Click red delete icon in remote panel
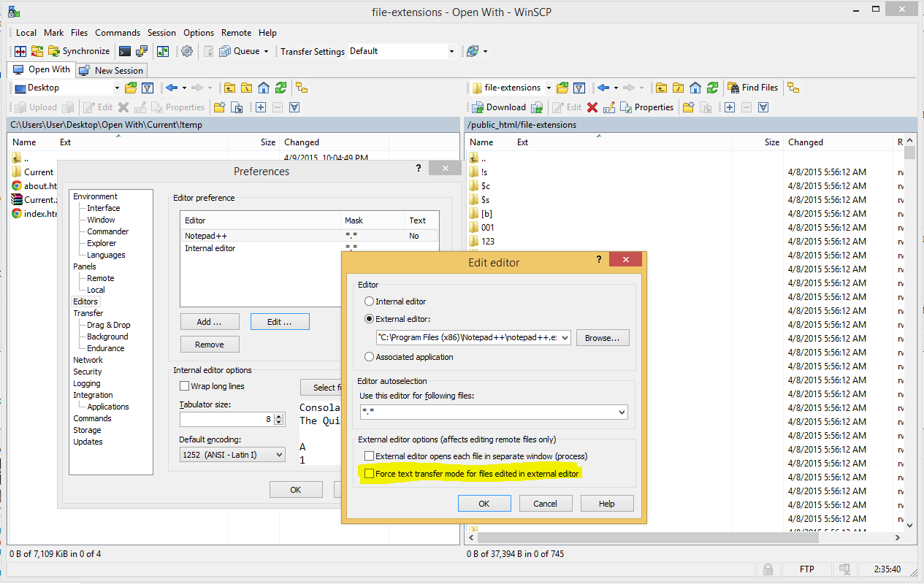This screenshot has height=584, width=924. click(x=592, y=107)
